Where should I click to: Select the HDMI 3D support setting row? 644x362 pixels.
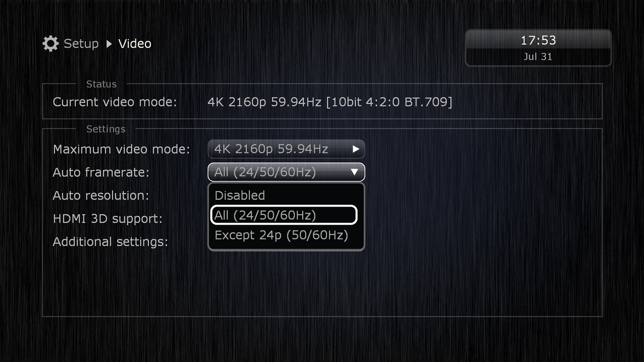(x=108, y=218)
